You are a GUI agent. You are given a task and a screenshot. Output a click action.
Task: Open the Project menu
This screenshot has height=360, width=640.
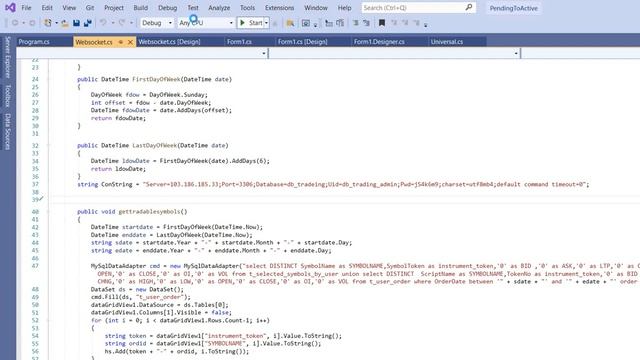click(x=114, y=8)
